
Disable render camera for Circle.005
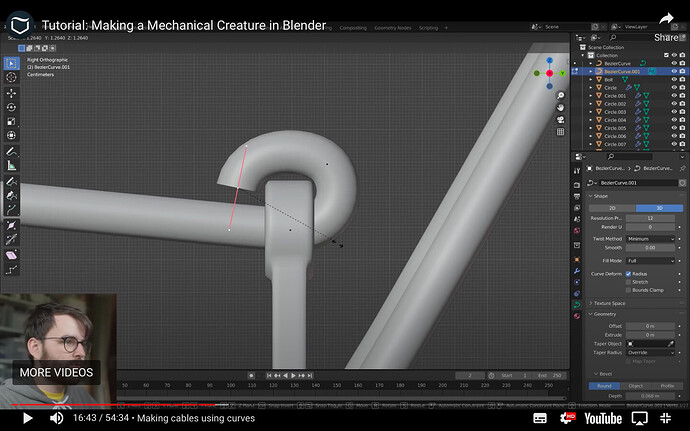(682, 128)
